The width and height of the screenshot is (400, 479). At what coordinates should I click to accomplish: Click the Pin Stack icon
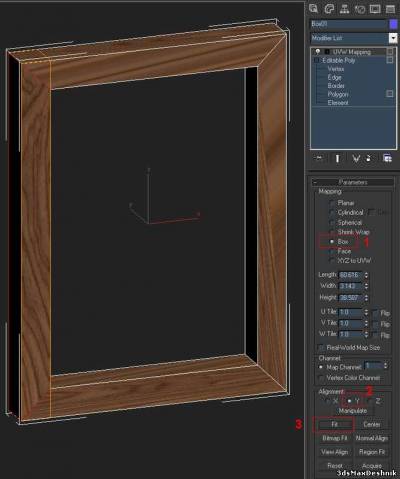click(319, 158)
